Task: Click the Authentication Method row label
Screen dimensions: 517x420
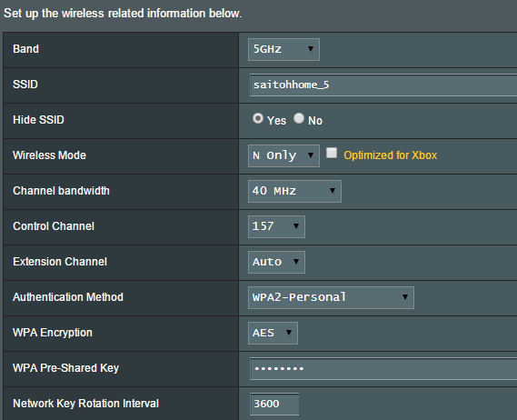Action: [x=68, y=297]
